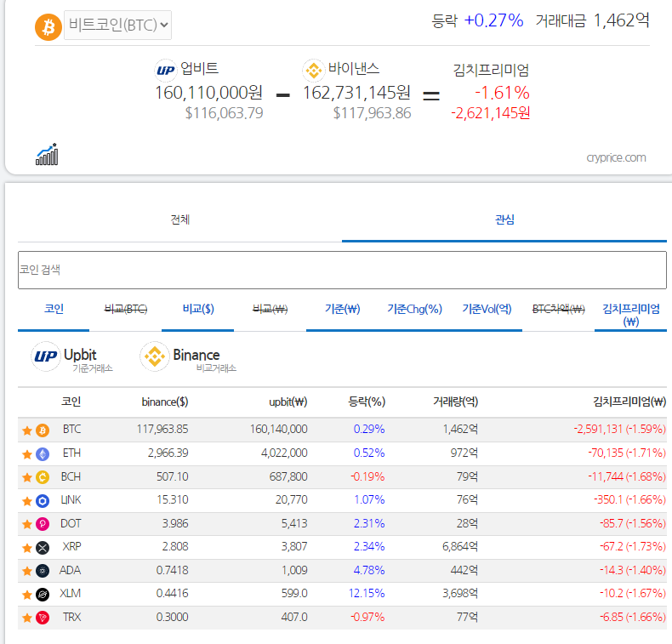Click the DOT coin icon in table
Viewport: 672px width, 644px height.
pos(43,524)
